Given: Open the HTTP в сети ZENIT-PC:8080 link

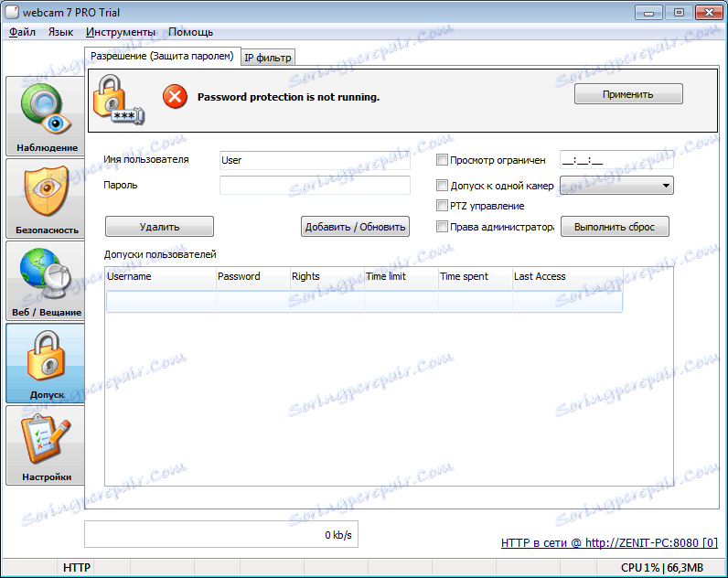Looking at the screenshot, I should (x=609, y=542).
